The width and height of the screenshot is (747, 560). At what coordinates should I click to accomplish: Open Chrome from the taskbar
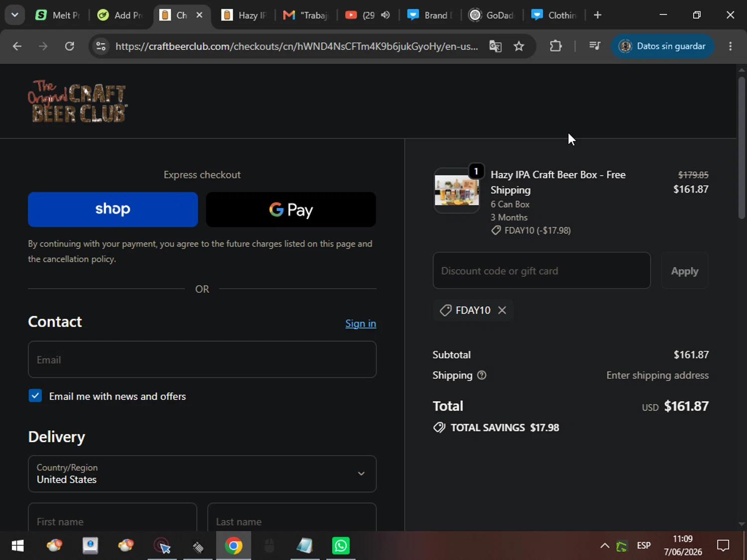(234, 546)
